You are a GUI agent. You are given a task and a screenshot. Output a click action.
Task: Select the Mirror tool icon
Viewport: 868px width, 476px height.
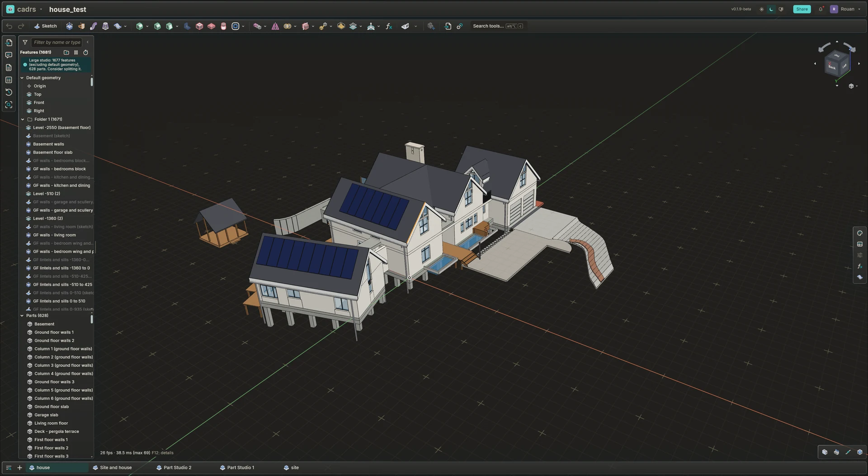(275, 26)
